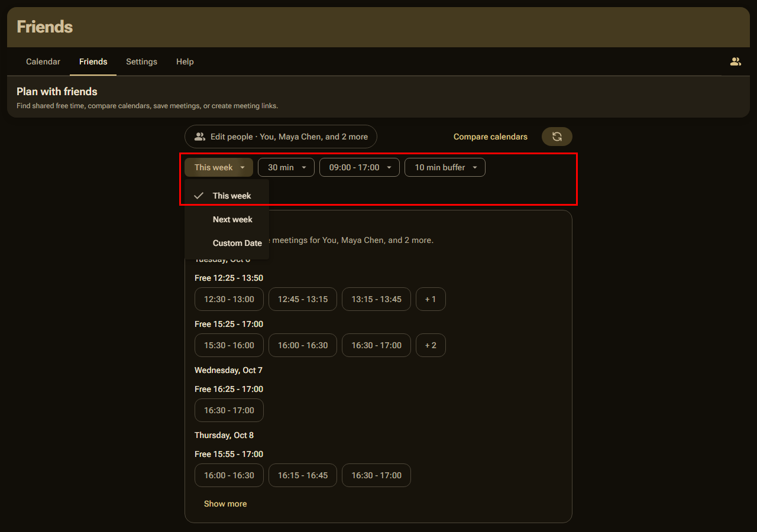The width and height of the screenshot is (757, 532).
Task: Select Next week from the menu
Action: [227, 219]
